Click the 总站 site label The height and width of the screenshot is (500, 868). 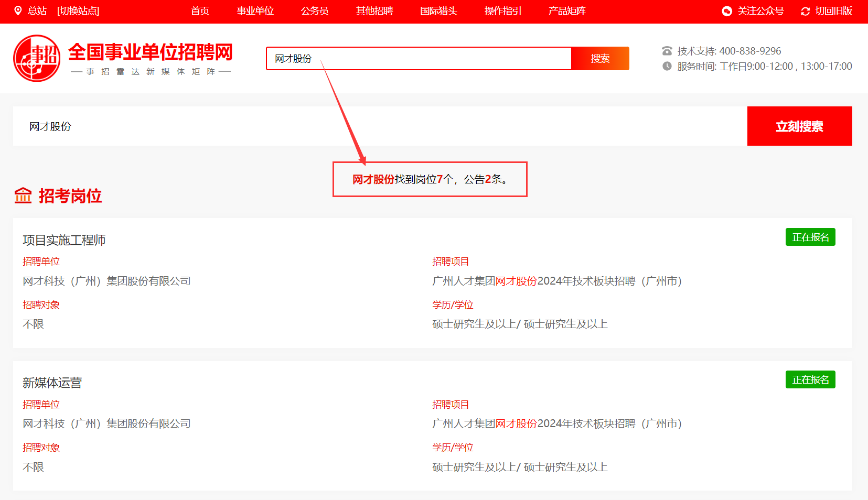pos(37,11)
